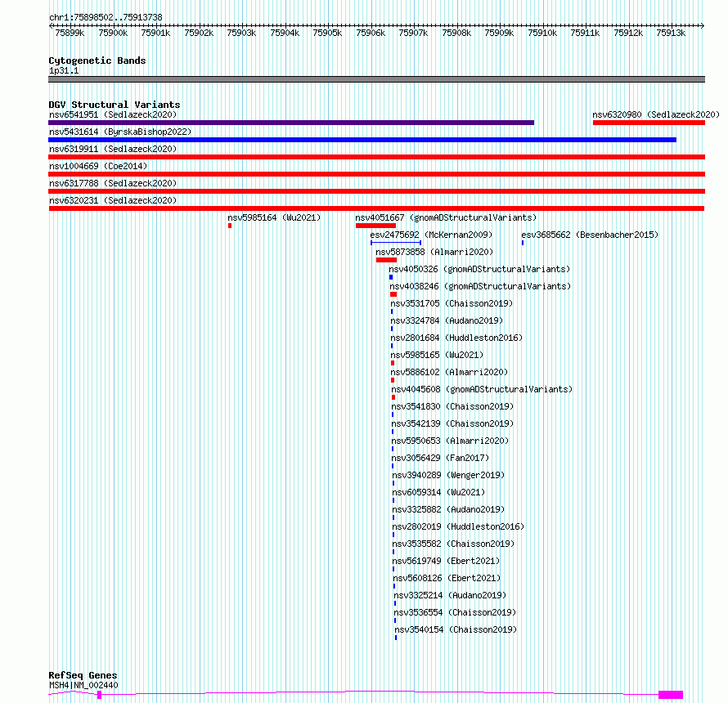Open nsv3540154 (Chaisson2019) variant

click(456, 629)
